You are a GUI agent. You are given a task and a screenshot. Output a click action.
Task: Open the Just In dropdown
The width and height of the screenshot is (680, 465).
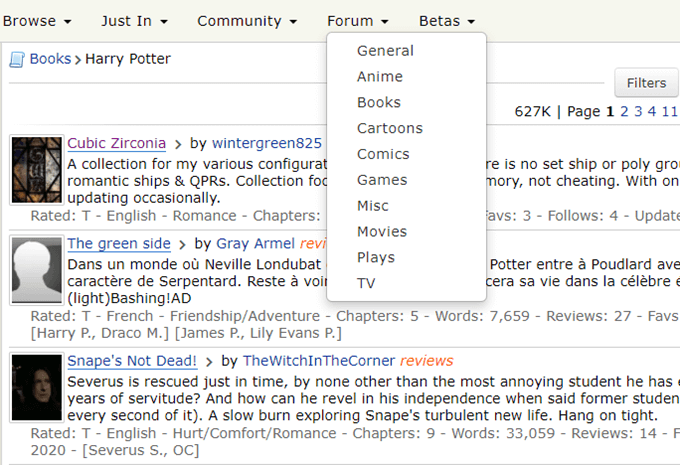[134, 21]
